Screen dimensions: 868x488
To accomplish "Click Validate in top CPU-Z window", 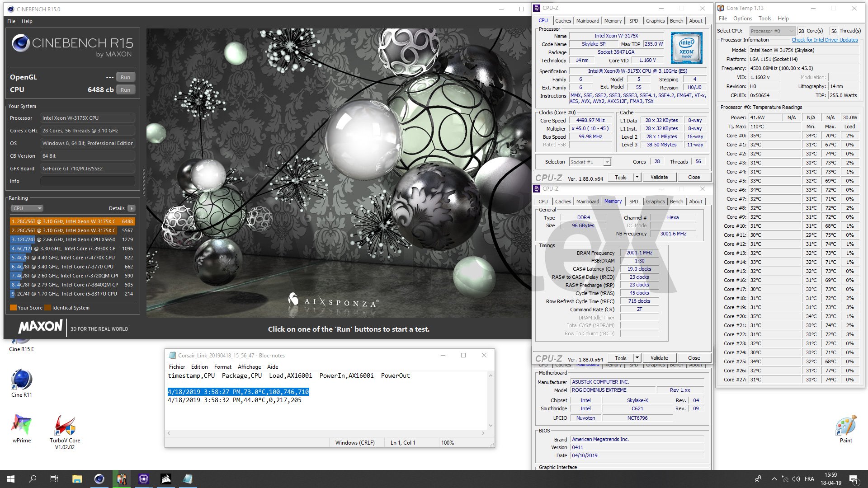I will tap(659, 177).
